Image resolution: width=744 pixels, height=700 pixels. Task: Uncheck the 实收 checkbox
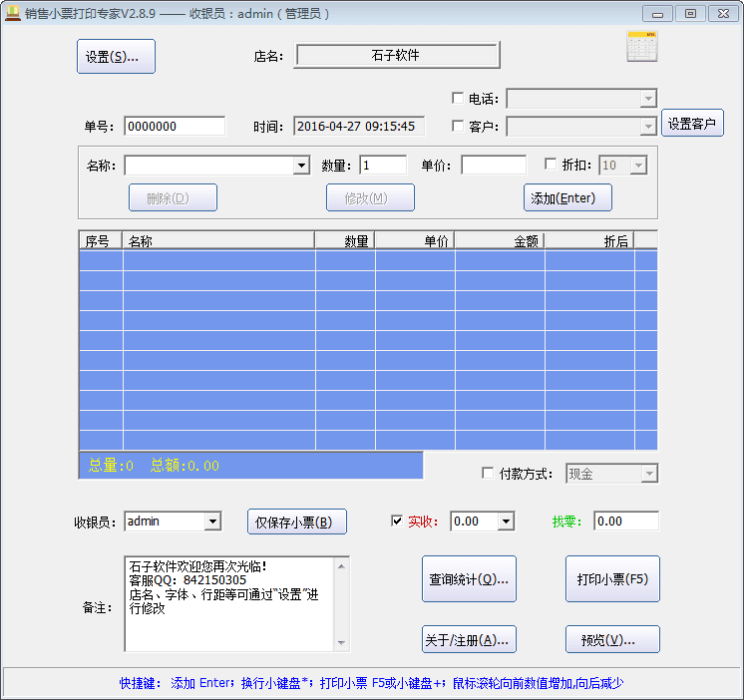coord(397,521)
